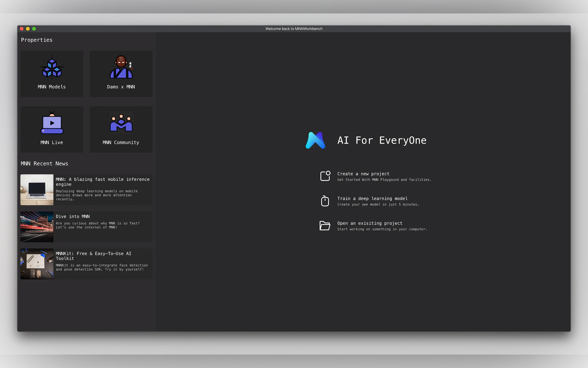Open the 'Dive into MNN' article title

click(x=73, y=216)
